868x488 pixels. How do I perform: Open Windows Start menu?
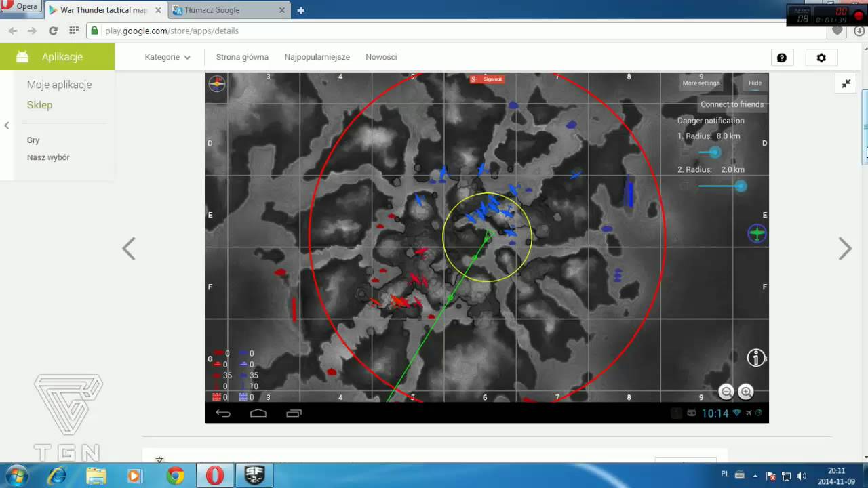click(16, 476)
